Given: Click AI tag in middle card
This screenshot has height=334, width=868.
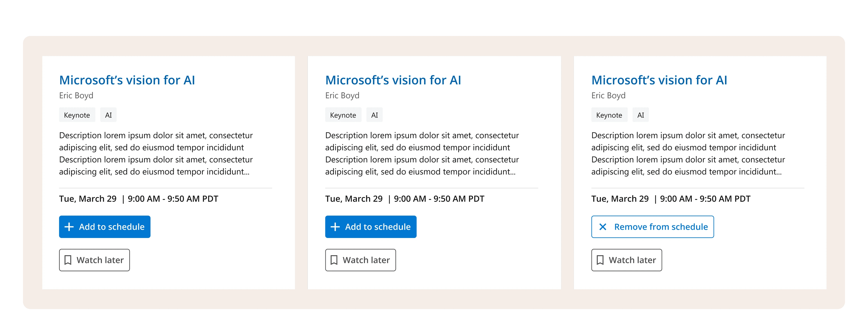Looking at the screenshot, I should coord(374,115).
